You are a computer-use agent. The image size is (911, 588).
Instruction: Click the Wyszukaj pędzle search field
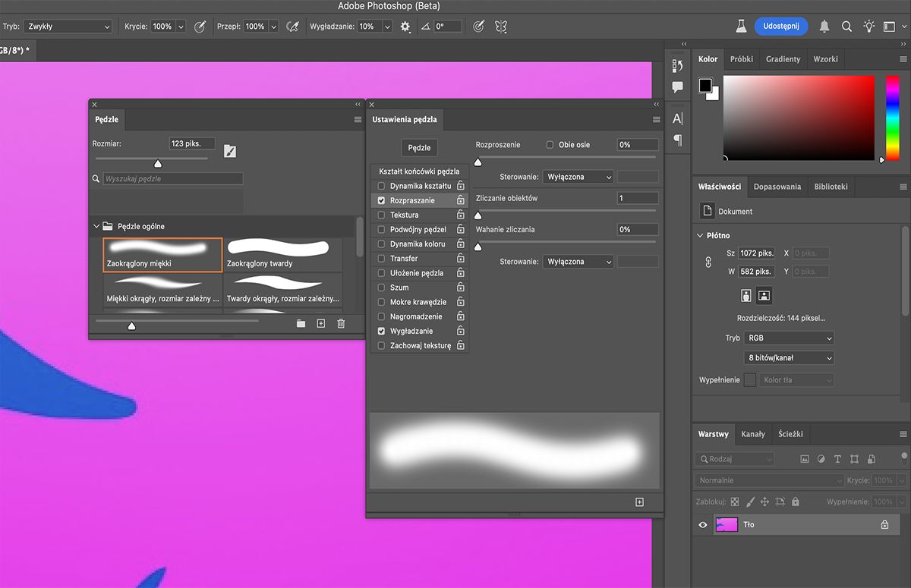[173, 179]
